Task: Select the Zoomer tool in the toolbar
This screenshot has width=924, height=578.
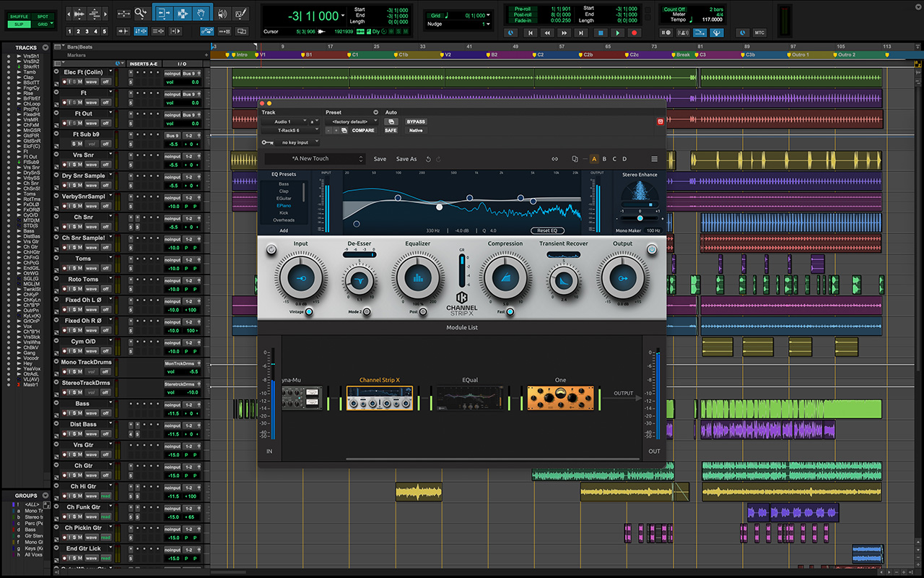Action: (x=139, y=13)
